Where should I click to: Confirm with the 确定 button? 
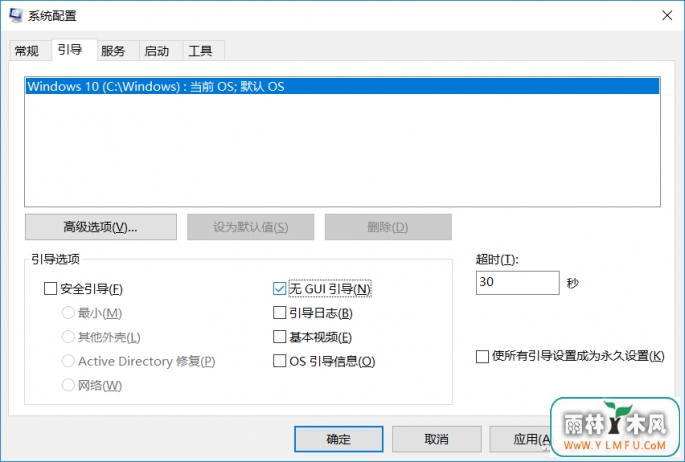tap(339, 439)
